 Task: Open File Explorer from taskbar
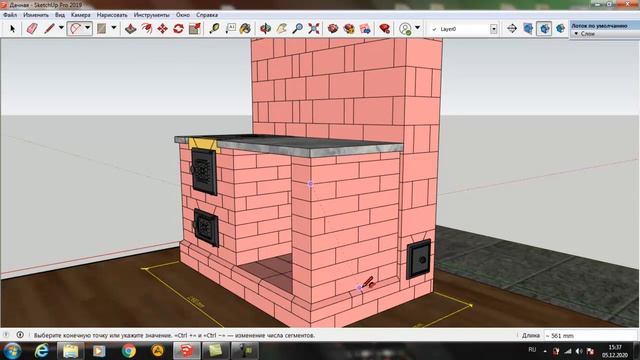71,351
